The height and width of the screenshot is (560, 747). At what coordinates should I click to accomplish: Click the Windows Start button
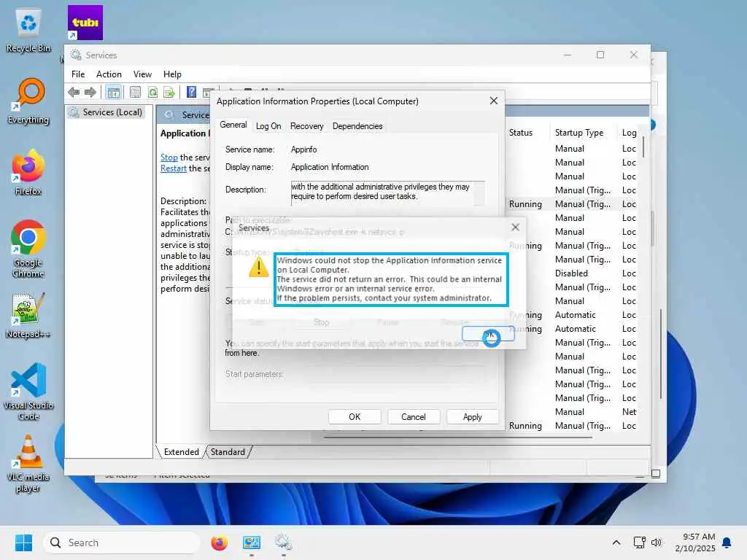(x=23, y=542)
